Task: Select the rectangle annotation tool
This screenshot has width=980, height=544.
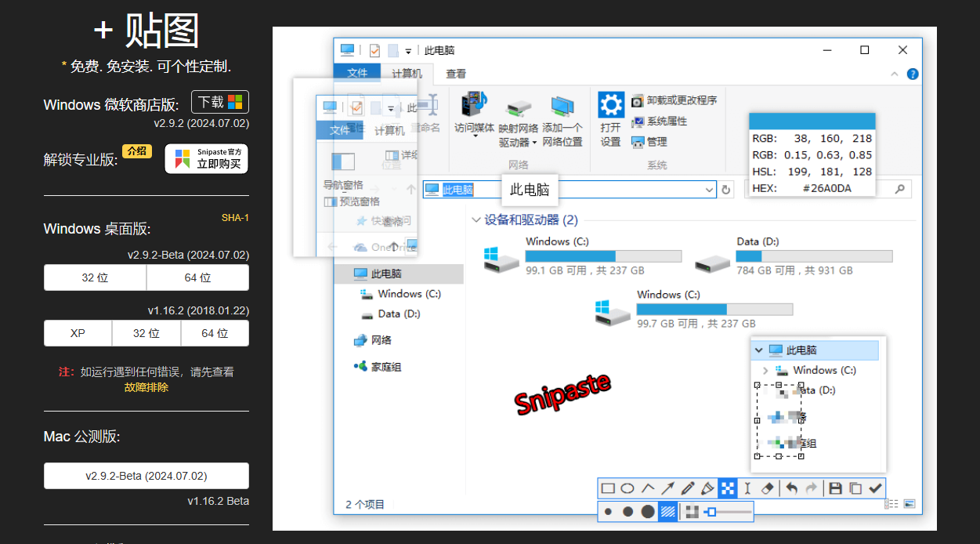Action: coord(608,488)
